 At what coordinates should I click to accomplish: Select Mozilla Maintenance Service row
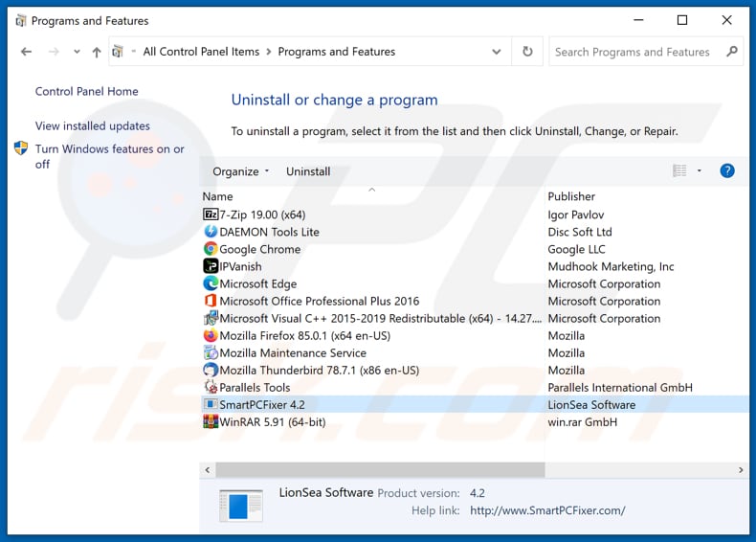click(475, 353)
